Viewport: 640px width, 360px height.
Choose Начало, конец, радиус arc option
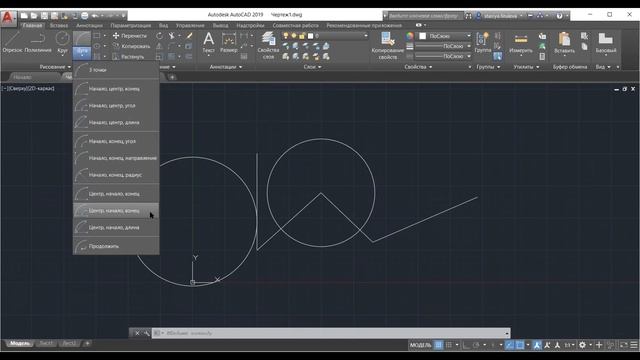[116, 175]
